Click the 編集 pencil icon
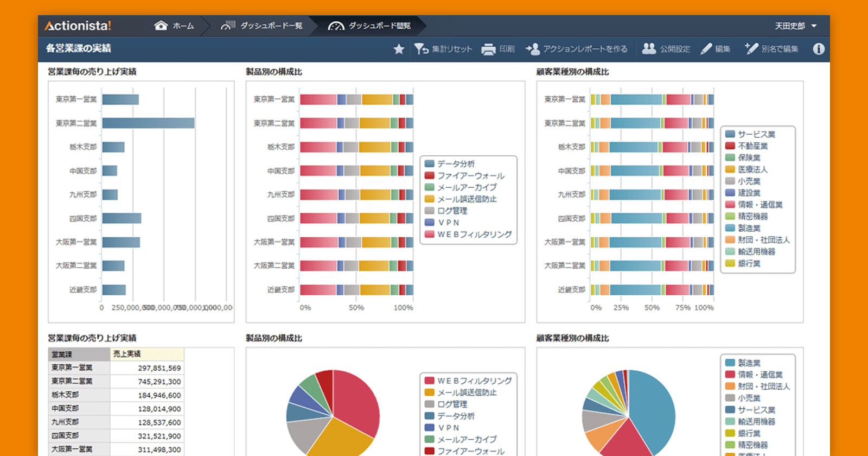 pyautogui.click(x=706, y=49)
